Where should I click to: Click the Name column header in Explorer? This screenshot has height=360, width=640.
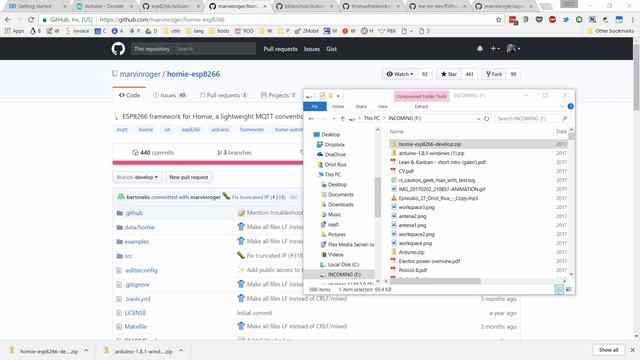pyautogui.click(x=397, y=131)
